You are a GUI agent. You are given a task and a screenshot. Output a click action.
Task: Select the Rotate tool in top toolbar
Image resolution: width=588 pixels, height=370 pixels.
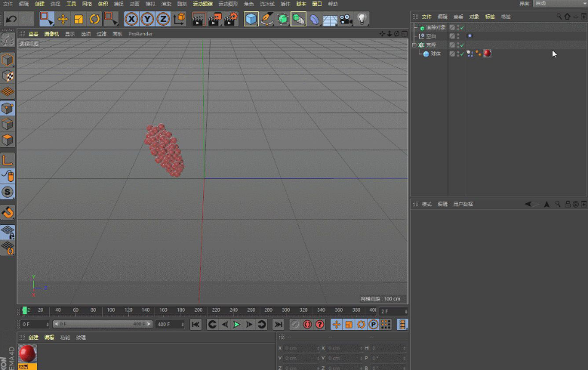pyautogui.click(x=95, y=19)
